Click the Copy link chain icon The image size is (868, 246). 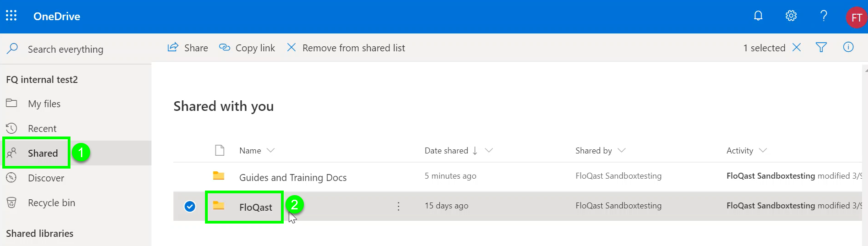click(224, 47)
